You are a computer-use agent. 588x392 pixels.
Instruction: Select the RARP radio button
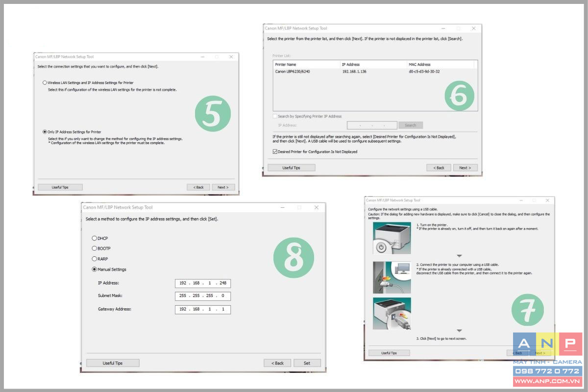click(x=95, y=259)
